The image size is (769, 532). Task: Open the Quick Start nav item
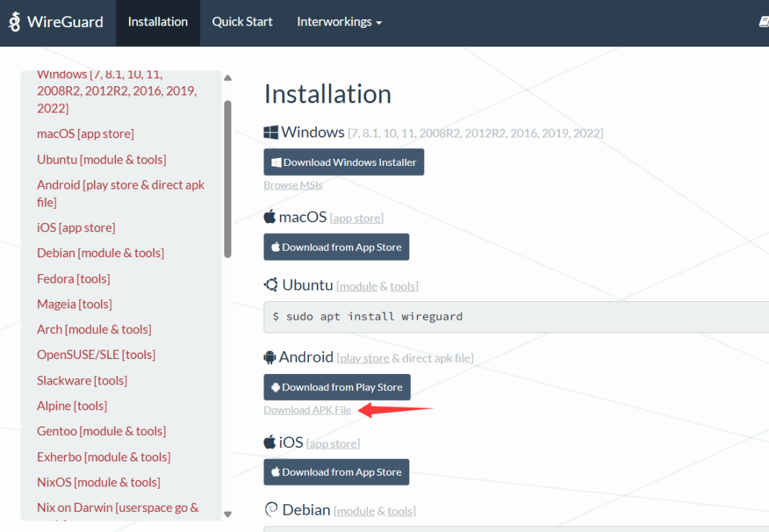click(x=242, y=22)
